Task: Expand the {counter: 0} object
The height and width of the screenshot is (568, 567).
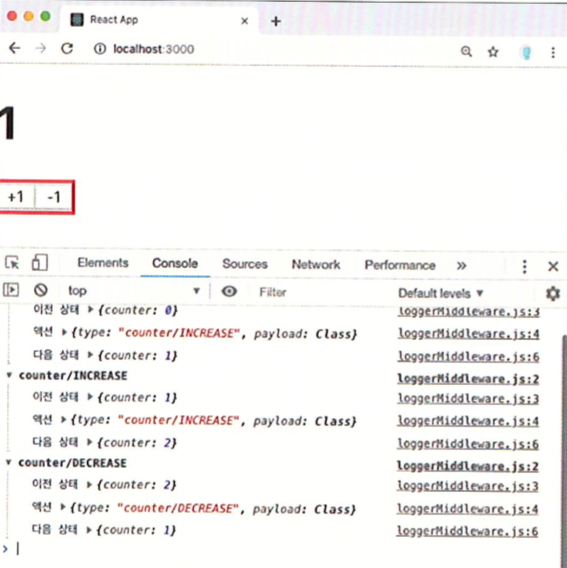Action: [91, 310]
